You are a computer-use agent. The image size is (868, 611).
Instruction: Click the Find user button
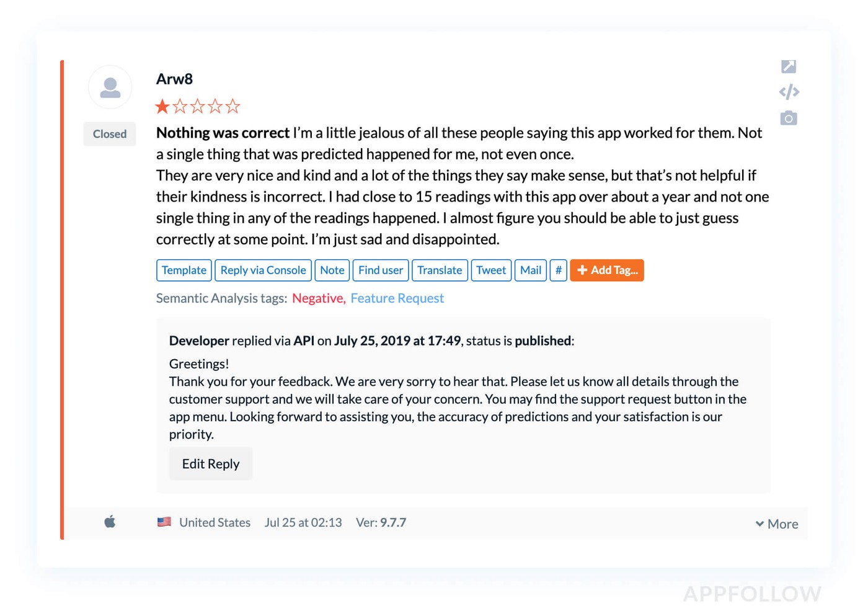click(x=380, y=270)
